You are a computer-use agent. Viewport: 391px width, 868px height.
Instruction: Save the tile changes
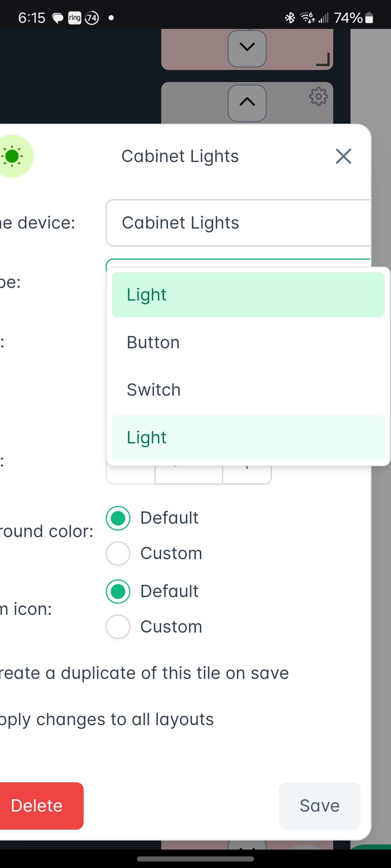click(319, 806)
